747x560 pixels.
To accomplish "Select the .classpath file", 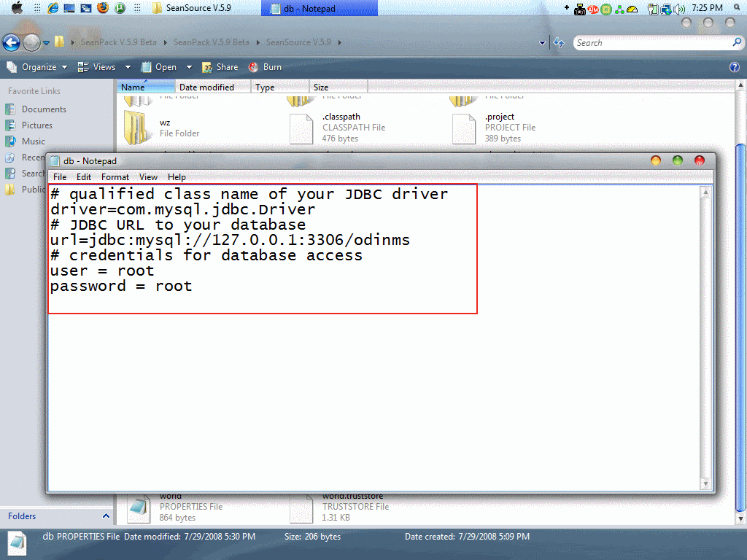I will (x=338, y=128).
